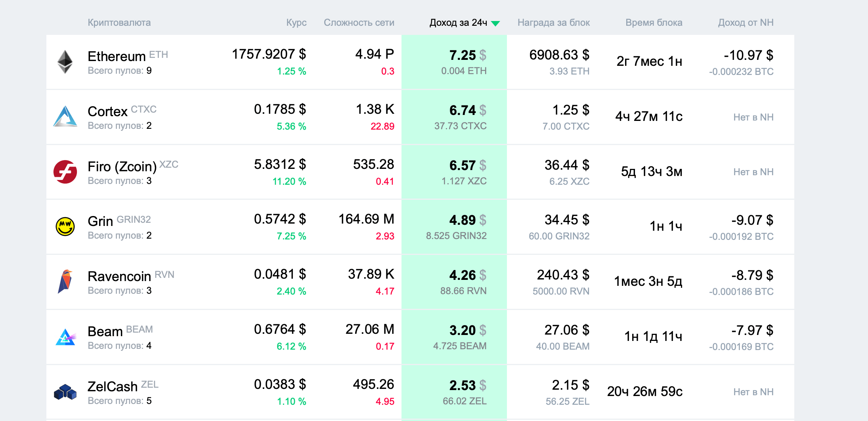
Task: Click Firo's Всего пулов: 3 text
Action: coord(120,181)
